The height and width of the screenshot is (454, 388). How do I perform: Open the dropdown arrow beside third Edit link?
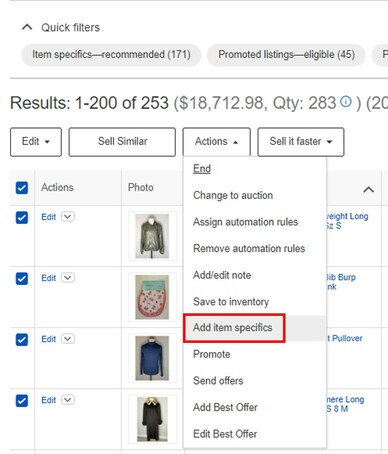click(x=68, y=339)
